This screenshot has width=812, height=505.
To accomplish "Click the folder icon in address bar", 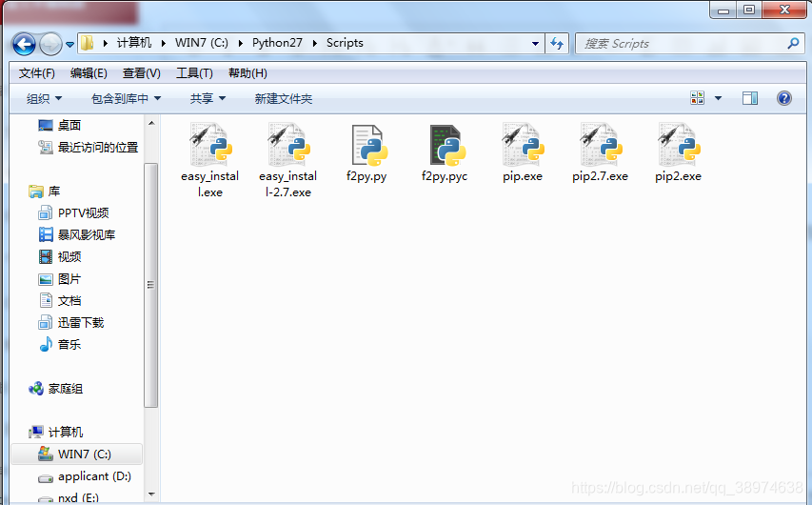I will pos(88,43).
